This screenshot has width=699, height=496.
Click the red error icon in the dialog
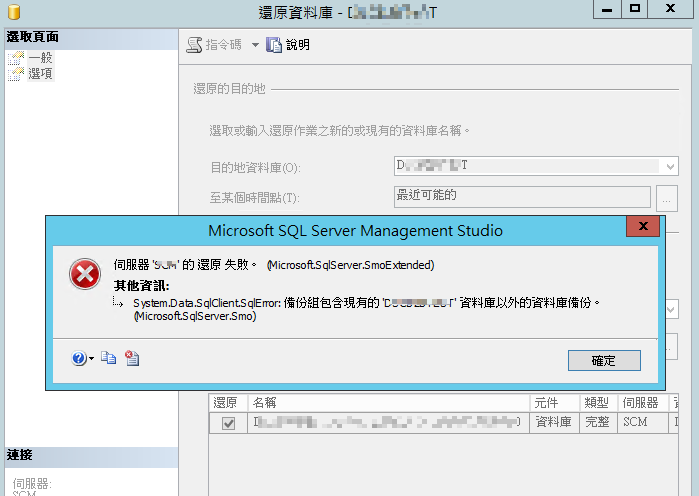pos(85,274)
